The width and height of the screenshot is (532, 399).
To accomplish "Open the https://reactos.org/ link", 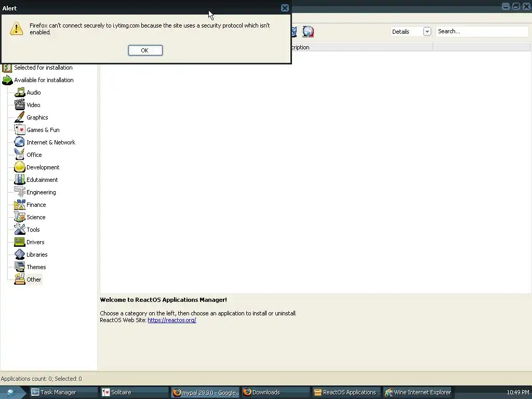I will (171, 320).
